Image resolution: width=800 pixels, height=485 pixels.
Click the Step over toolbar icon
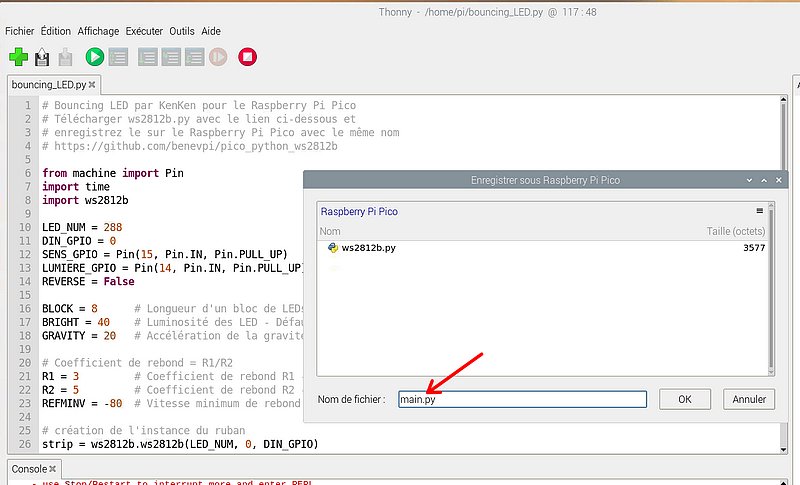[x=147, y=57]
